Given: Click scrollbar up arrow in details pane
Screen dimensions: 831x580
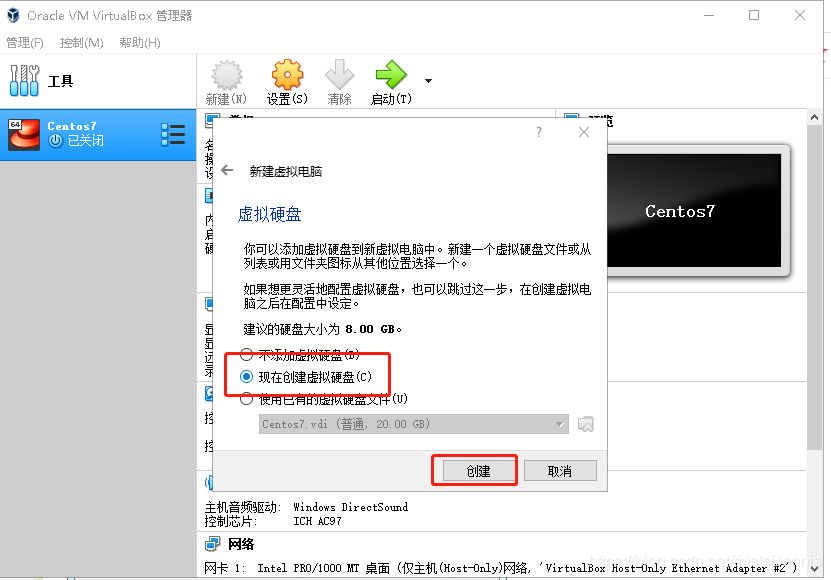Looking at the screenshot, I should tap(815, 118).
